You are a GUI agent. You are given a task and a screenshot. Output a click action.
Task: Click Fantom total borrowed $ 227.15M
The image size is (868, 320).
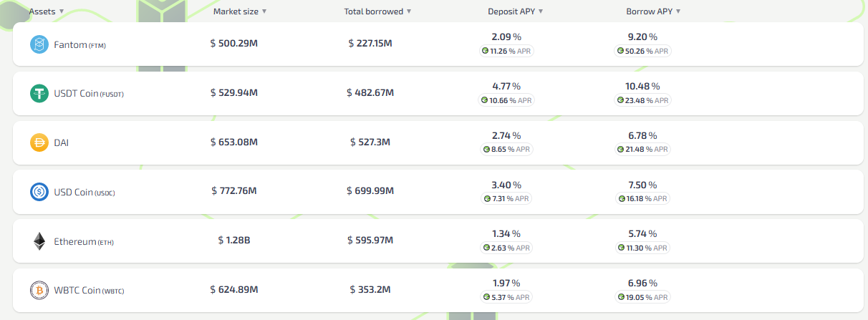[370, 44]
